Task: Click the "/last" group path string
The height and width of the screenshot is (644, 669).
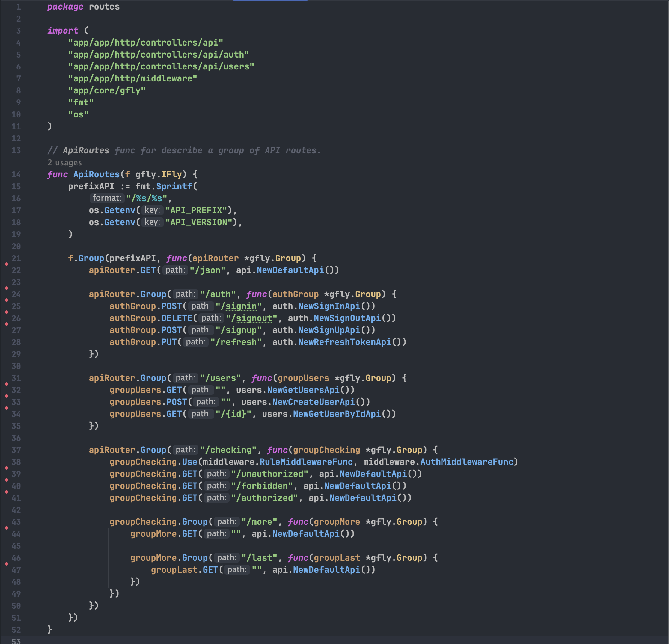Action: (259, 558)
